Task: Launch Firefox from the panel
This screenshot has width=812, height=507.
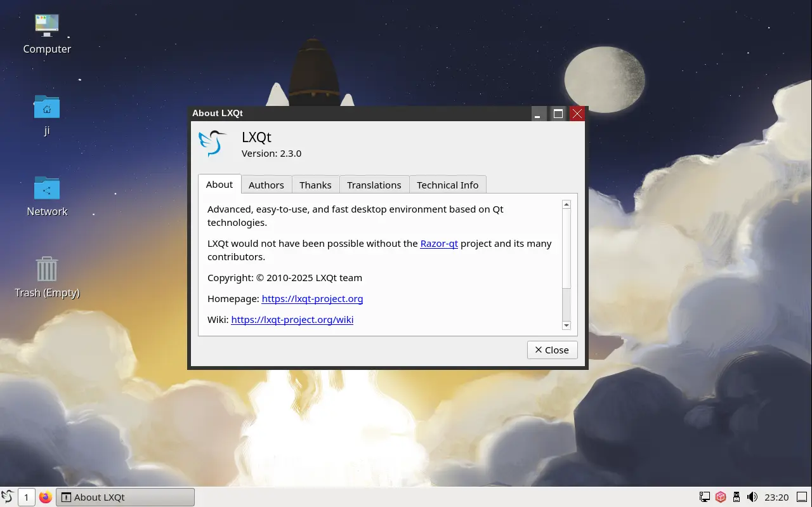Action: (x=45, y=497)
